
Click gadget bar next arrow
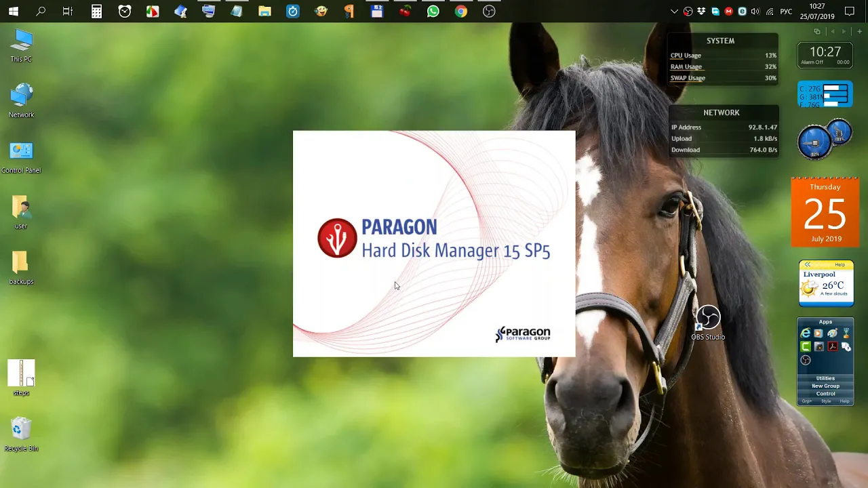tap(844, 31)
